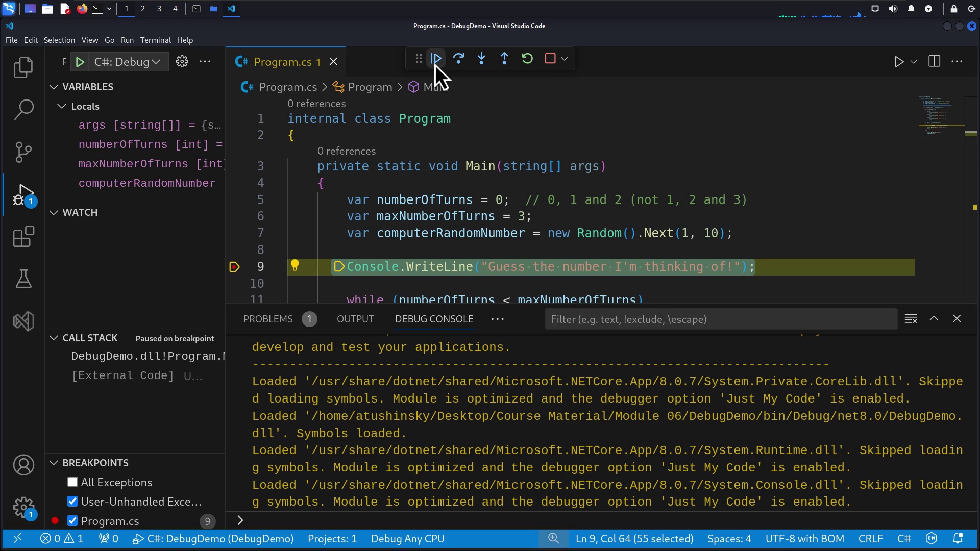Open the editor's more actions menu
Screen dimensions: 980x551
point(957,62)
